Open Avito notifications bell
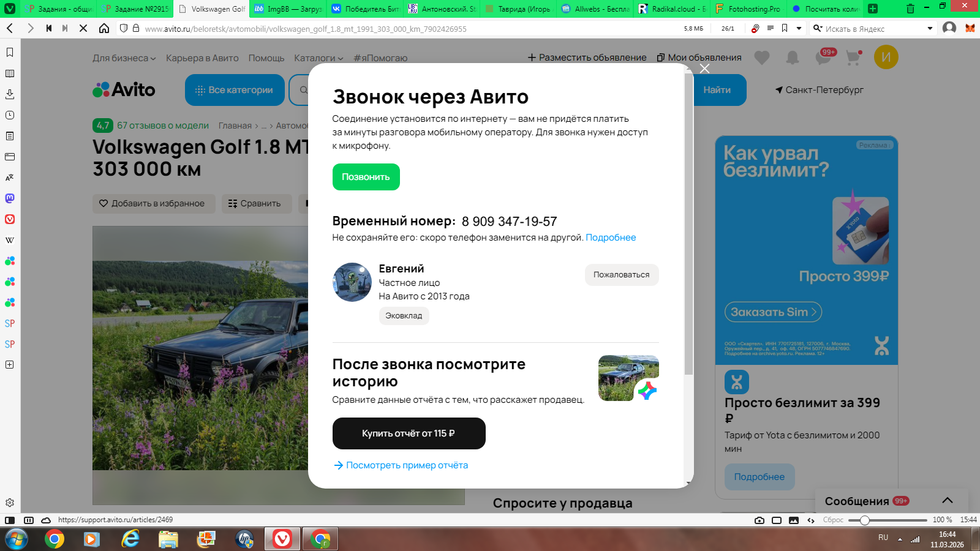This screenshot has height=551, width=980. (793, 58)
